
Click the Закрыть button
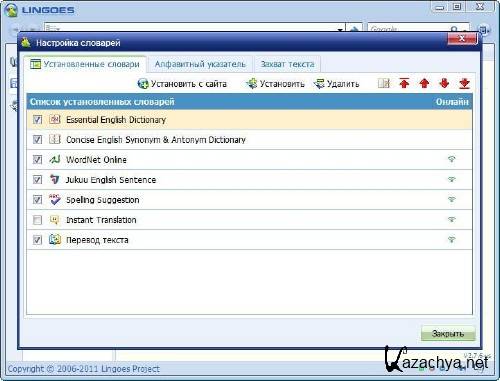[x=448, y=333]
